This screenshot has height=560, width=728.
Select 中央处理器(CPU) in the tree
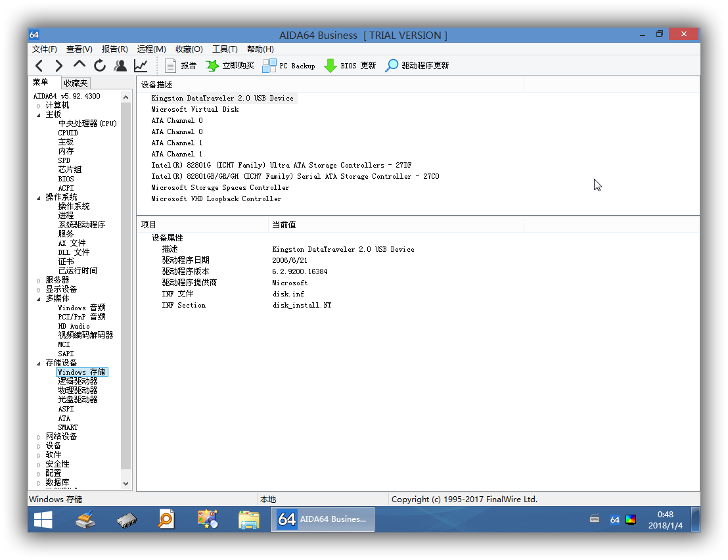tap(87, 124)
